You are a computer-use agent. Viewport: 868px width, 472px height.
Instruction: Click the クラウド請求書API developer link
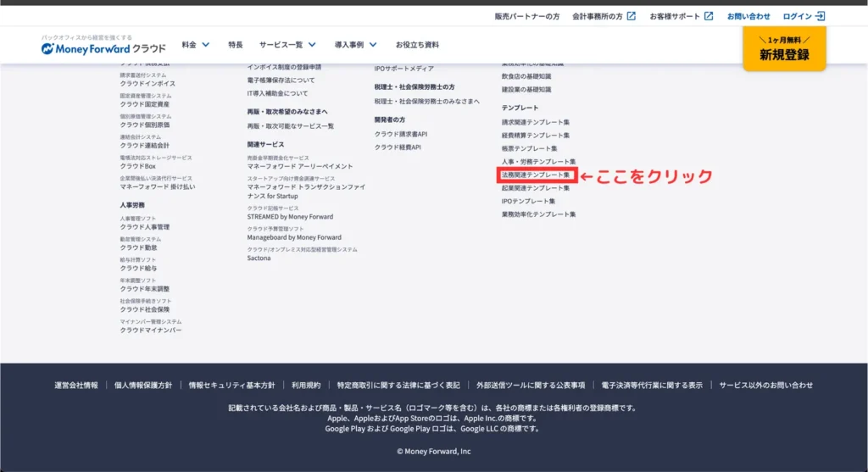point(401,134)
